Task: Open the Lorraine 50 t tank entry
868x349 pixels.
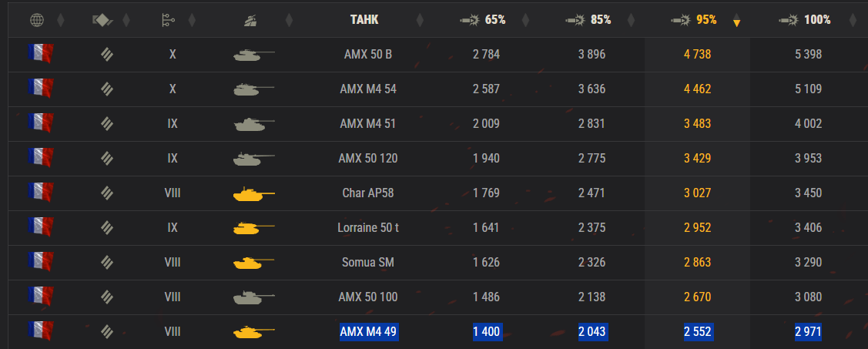Action: coord(368,228)
